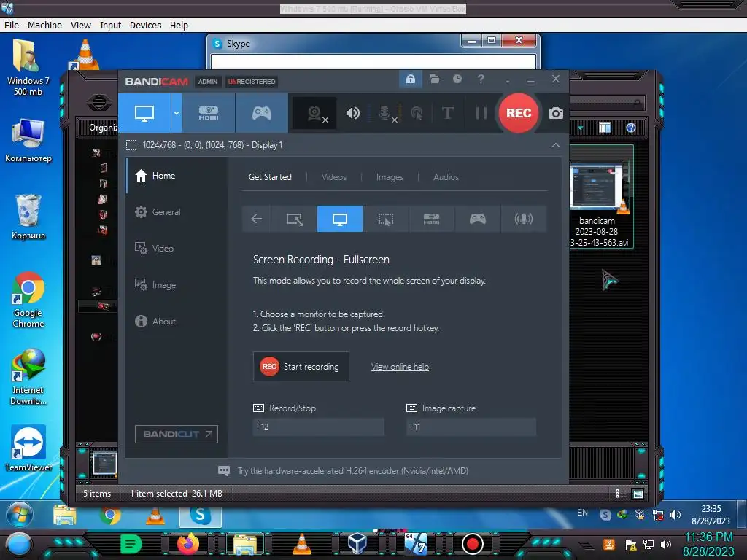Open scheduled recording clock icon
This screenshot has width=747, height=560.
tap(457, 79)
